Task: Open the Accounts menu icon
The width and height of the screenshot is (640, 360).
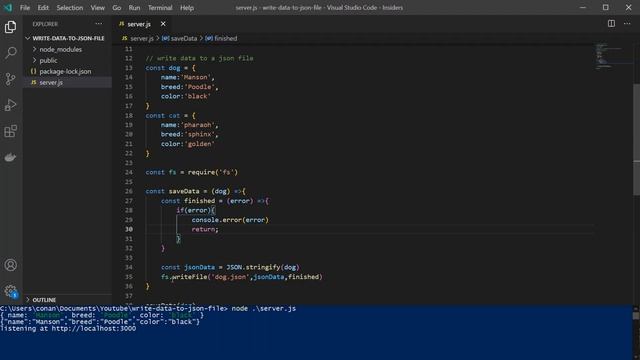Action: 11,265
